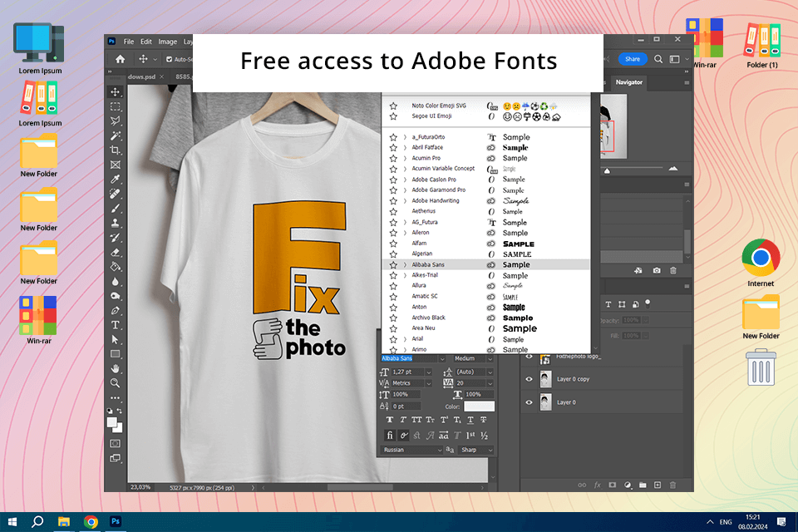Viewport: 798px width, 532px height.
Task: Hide Layer 0 visibility eye
Action: [x=529, y=402]
